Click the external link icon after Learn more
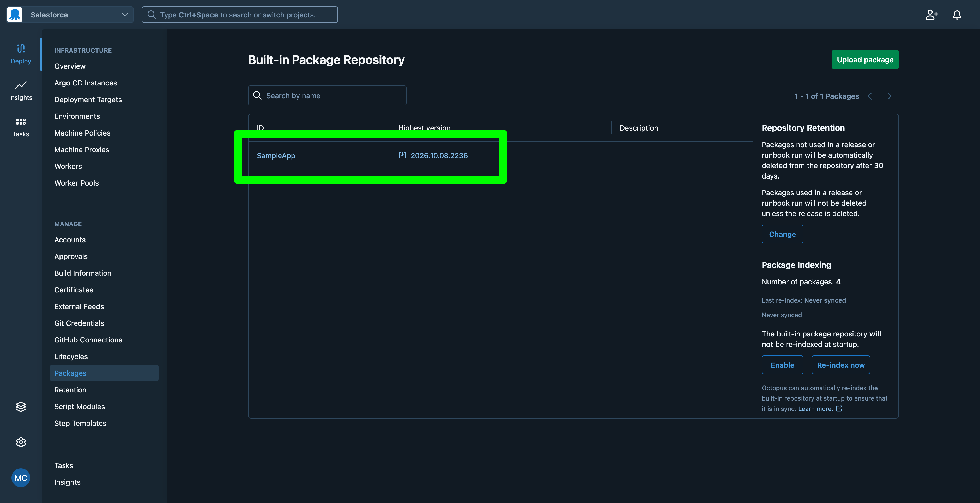 [x=839, y=409]
